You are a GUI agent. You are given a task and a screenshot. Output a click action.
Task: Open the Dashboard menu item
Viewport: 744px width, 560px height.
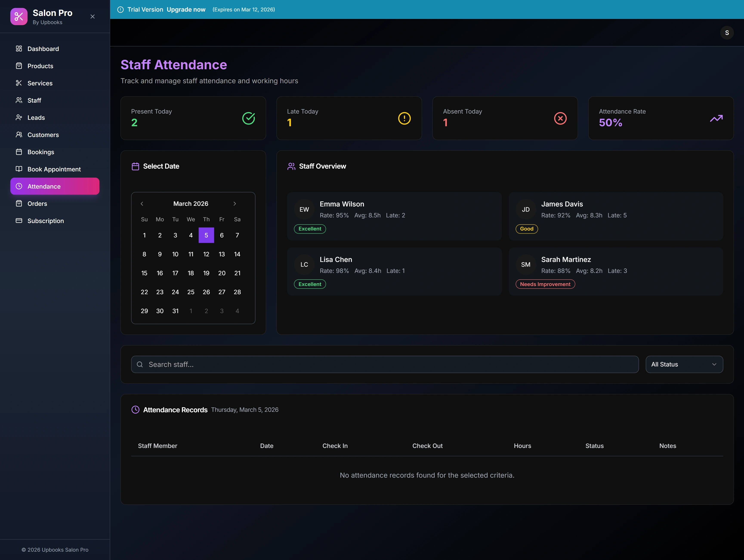pyautogui.click(x=43, y=49)
